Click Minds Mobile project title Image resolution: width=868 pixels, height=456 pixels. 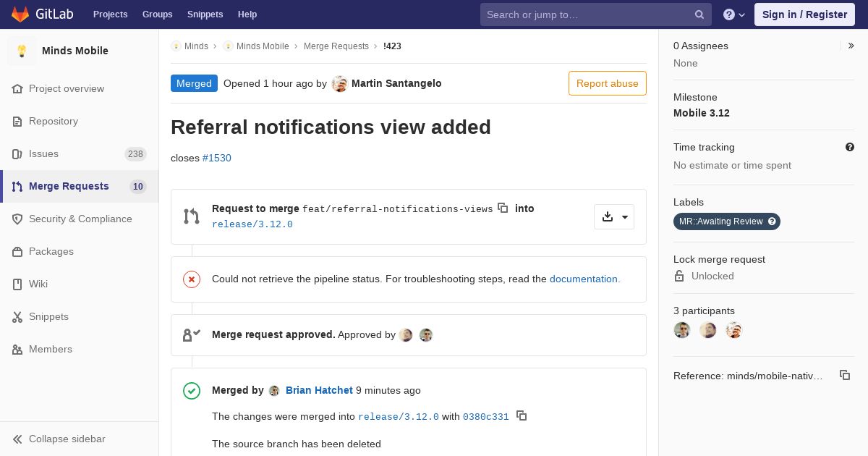click(75, 51)
